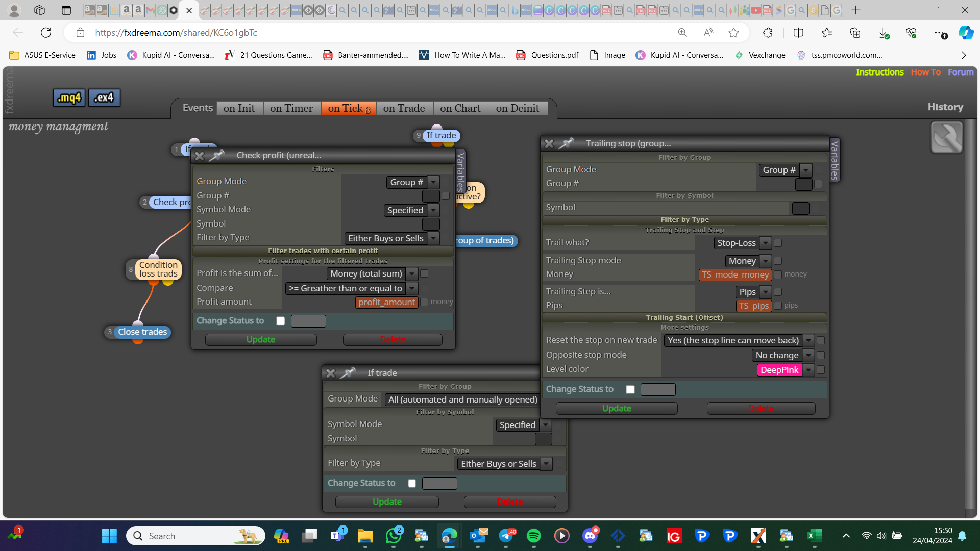
Task: Switch to on Timer event tab
Action: point(291,108)
